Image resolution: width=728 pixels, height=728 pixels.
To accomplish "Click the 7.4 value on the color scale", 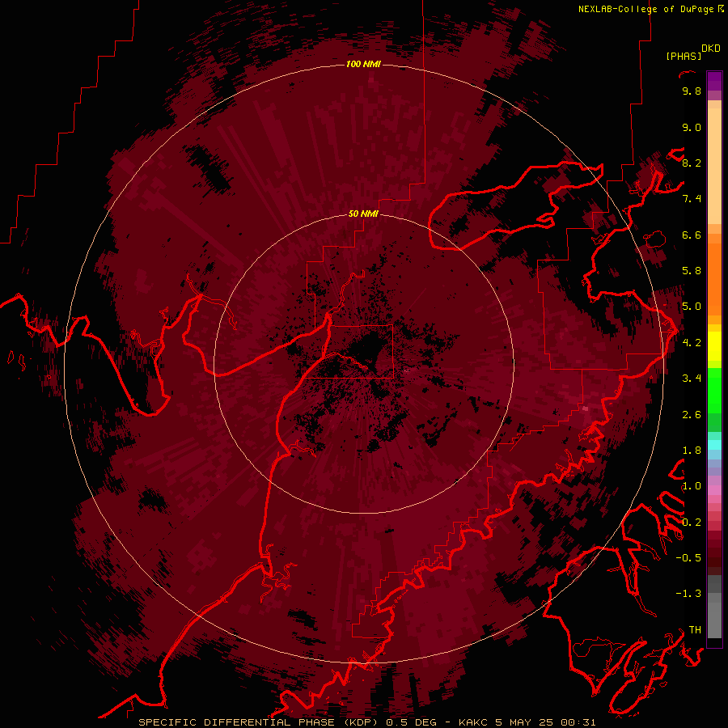I will tap(692, 199).
